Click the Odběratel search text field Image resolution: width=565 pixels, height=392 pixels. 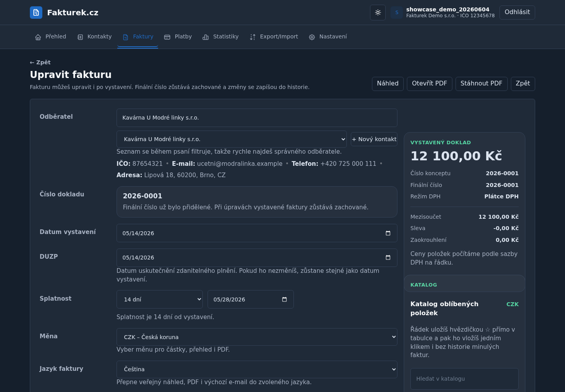(257, 118)
